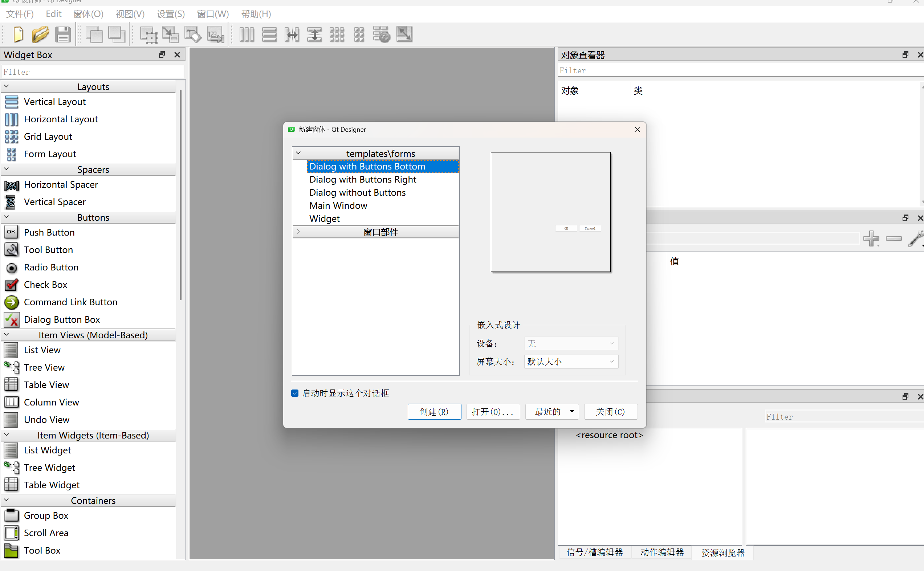Switch to the 动作编辑器 tab
This screenshot has height=571, width=924.
pyautogui.click(x=662, y=552)
